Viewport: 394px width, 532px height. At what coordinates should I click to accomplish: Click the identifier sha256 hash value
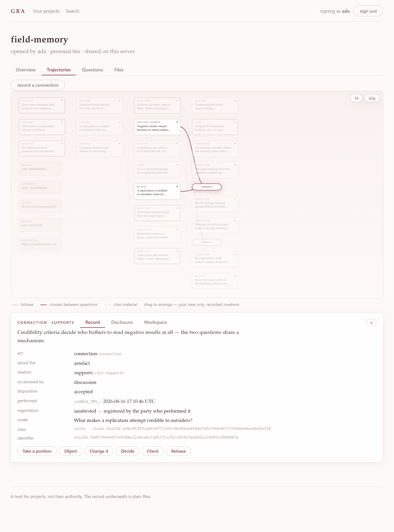click(x=156, y=437)
